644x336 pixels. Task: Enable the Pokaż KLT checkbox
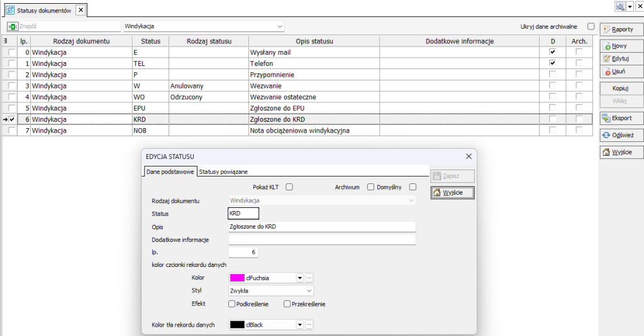[289, 187]
